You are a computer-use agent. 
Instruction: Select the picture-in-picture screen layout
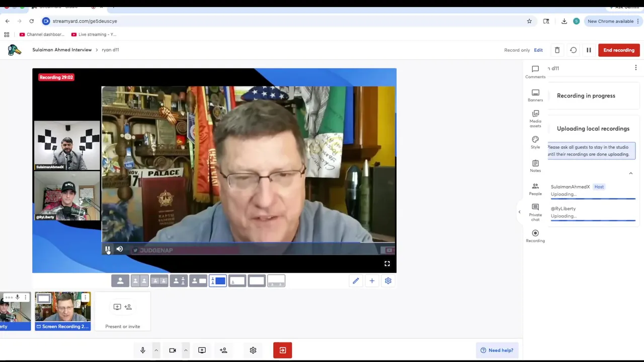pyautogui.click(x=237, y=281)
